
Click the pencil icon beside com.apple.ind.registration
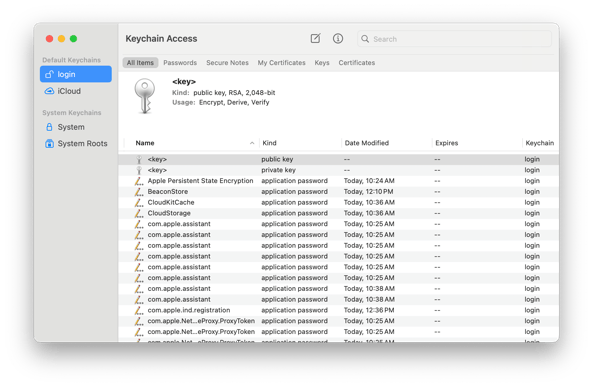tap(139, 310)
